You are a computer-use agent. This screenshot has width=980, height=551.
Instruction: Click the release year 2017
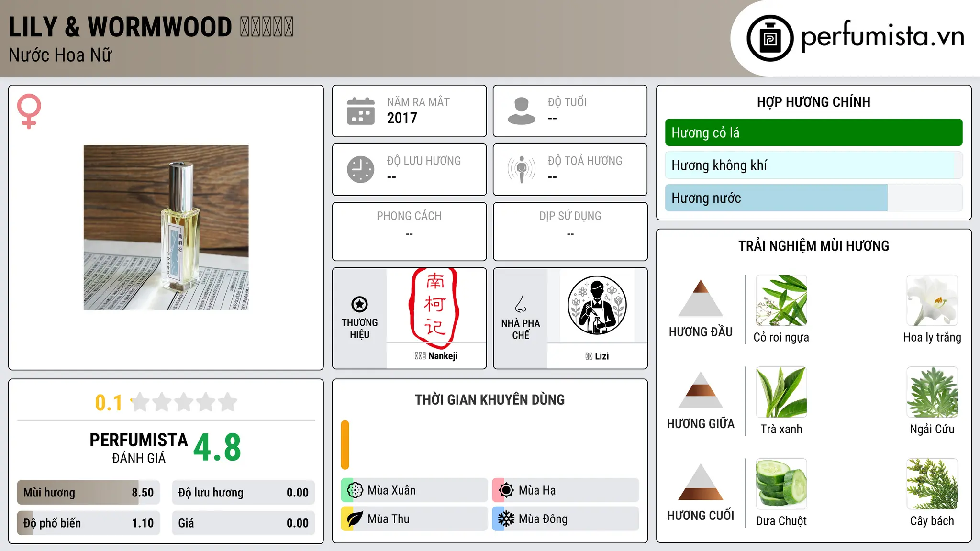click(x=402, y=118)
